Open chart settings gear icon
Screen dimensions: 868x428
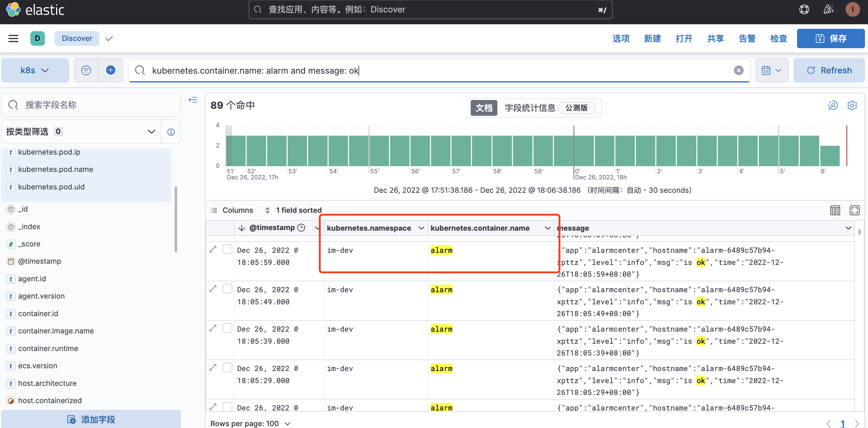point(852,105)
